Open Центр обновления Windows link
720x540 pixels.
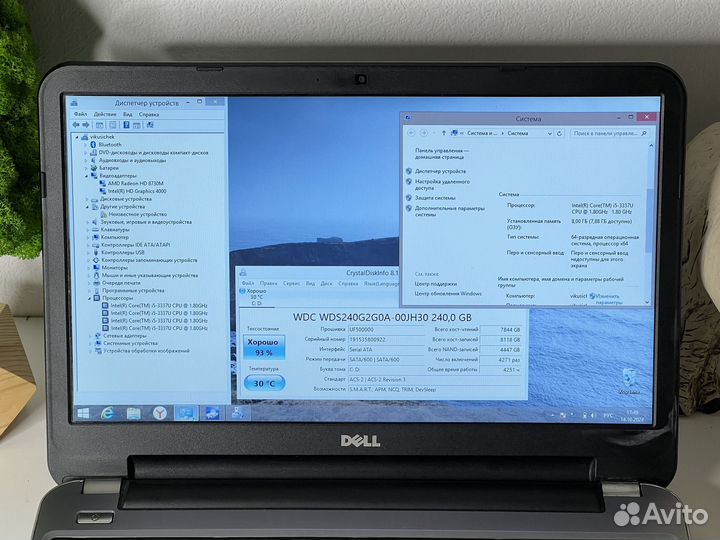[x=448, y=293]
